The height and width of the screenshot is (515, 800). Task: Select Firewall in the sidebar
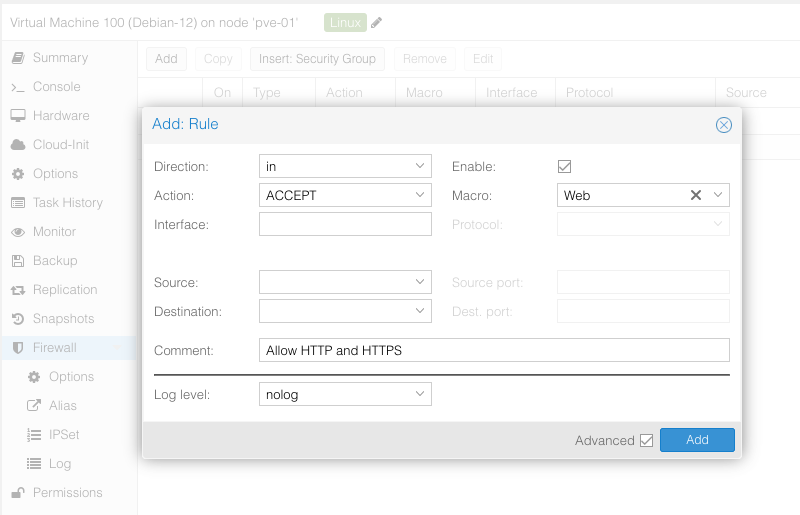pyautogui.click(x=69, y=348)
